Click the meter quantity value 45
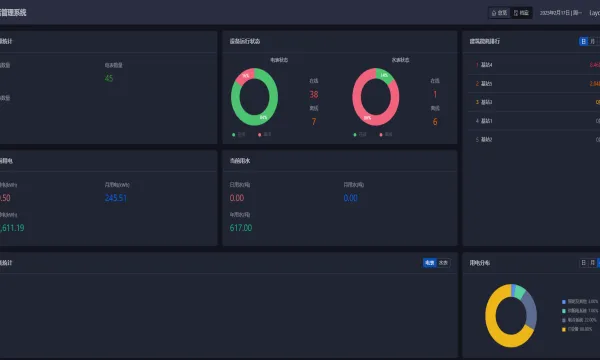 [109, 78]
